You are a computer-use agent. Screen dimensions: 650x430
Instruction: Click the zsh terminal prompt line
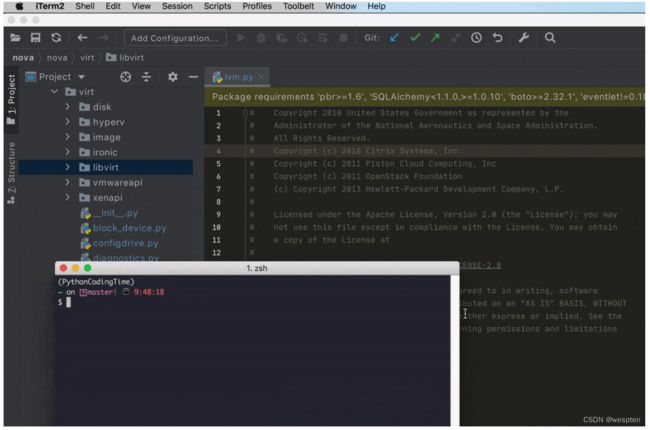tap(65, 302)
